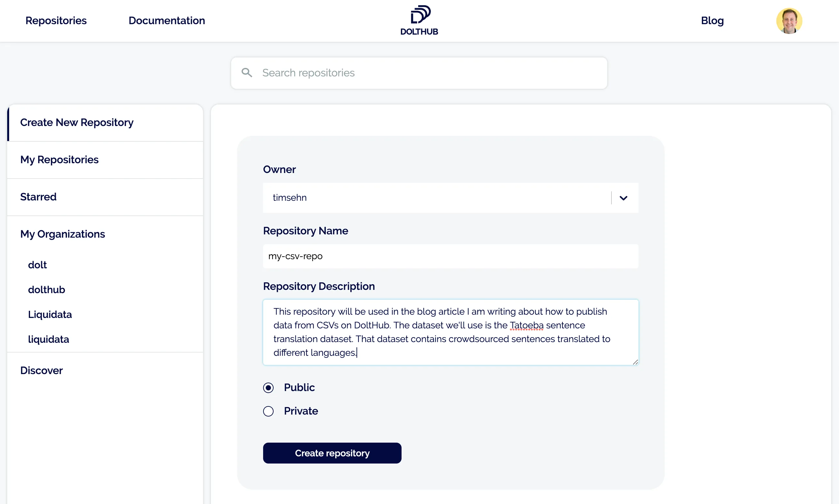839x504 pixels.
Task: Open the profile avatar menu
Action: pyautogui.click(x=789, y=21)
